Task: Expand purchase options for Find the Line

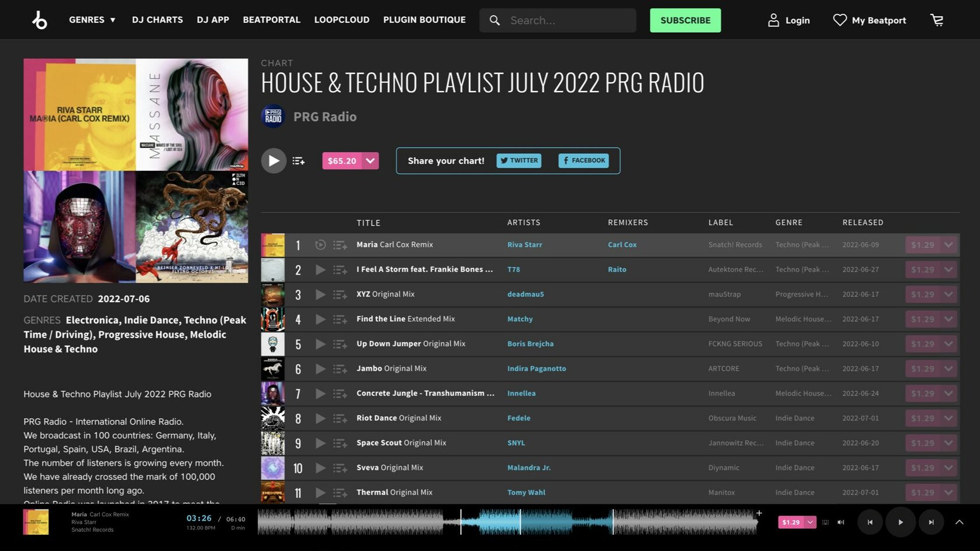Action: (x=949, y=319)
